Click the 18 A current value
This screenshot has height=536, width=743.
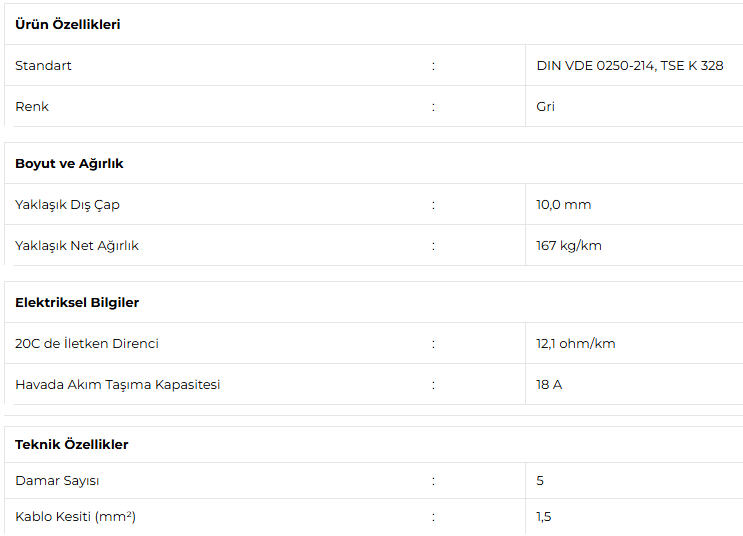click(549, 385)
